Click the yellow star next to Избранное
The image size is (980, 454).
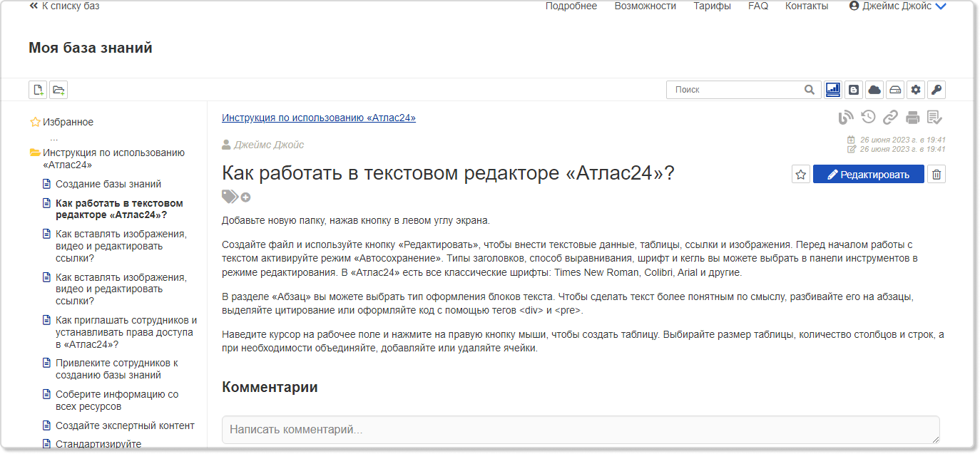point(35,122)
